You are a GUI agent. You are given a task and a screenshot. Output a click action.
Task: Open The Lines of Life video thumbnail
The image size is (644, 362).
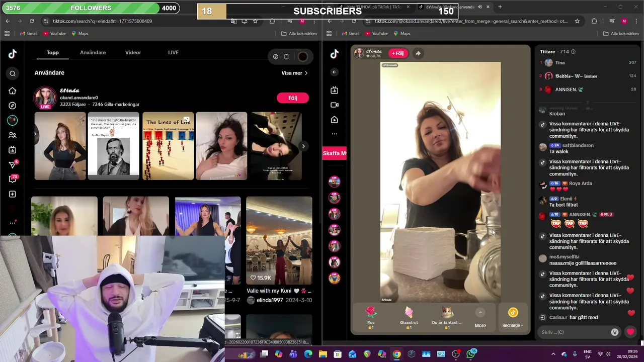[x=168, y=146]
